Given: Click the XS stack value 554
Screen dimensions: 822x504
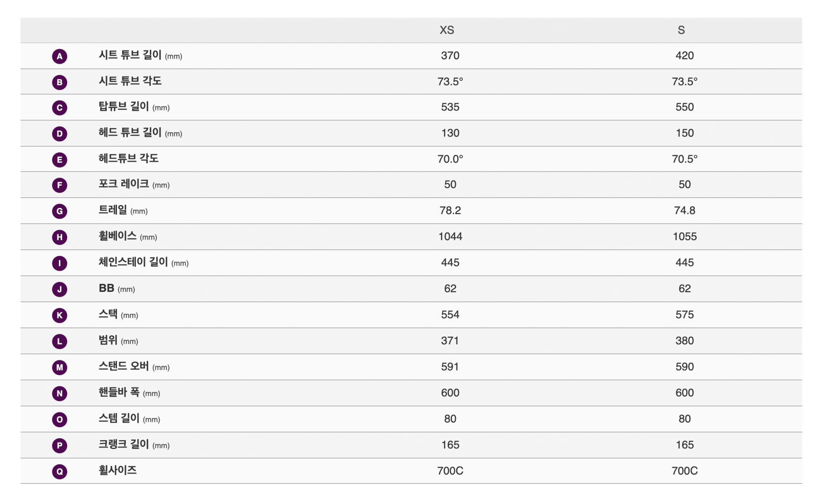Looking at the screenshot, I should point(450,315).
